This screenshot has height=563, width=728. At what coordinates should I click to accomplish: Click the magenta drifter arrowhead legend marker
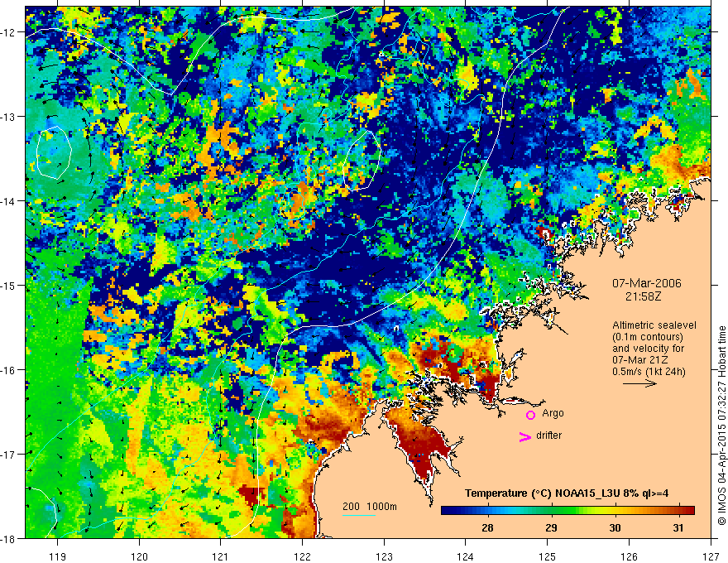(524, 436)
